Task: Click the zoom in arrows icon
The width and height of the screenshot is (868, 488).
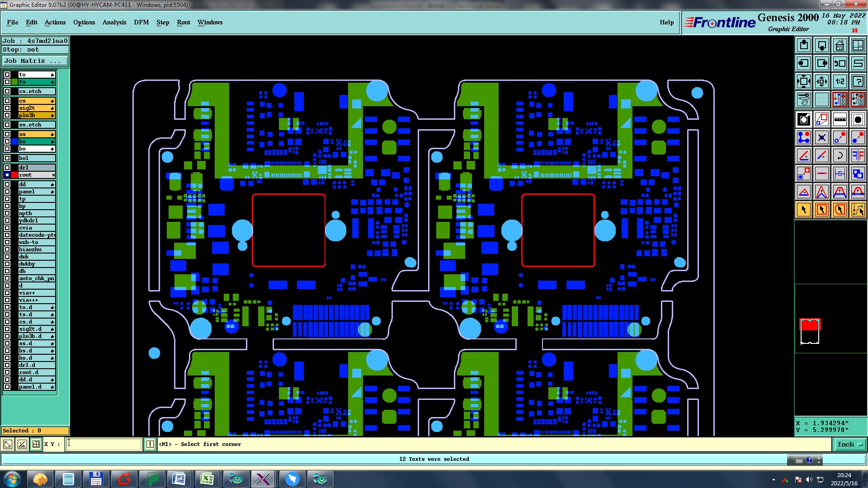Action: point(804,81)
